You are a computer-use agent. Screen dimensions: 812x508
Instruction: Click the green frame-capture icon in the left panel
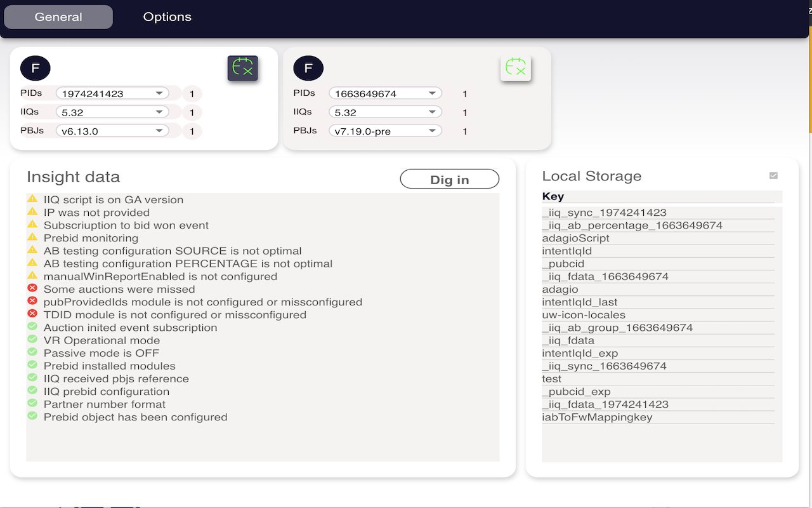click(242, 68)
